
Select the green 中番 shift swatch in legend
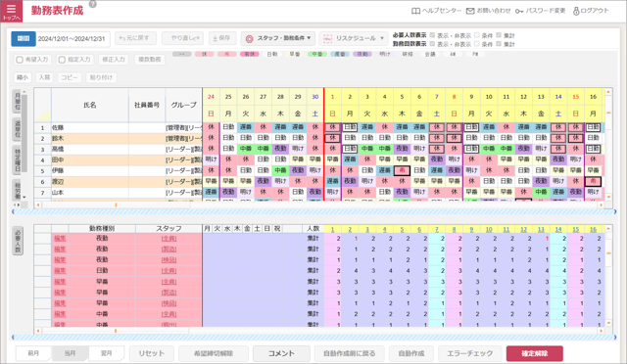point(317,54)
